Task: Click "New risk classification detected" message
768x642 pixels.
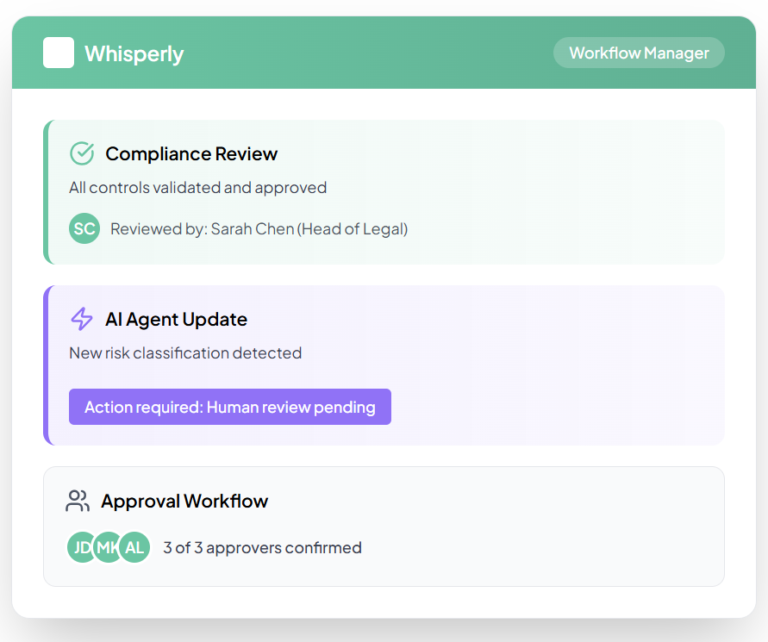Action: click(185, 353)
